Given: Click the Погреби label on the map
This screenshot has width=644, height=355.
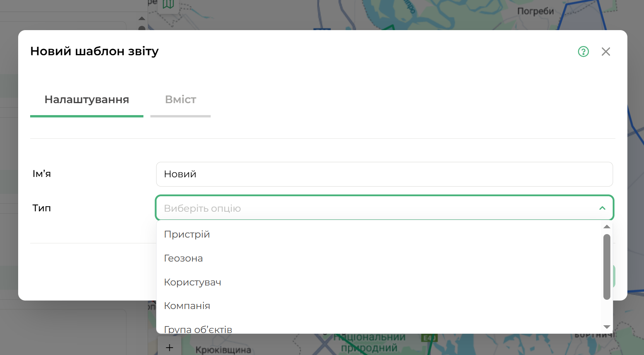Looking at the screenshot, I should (535, 11).
